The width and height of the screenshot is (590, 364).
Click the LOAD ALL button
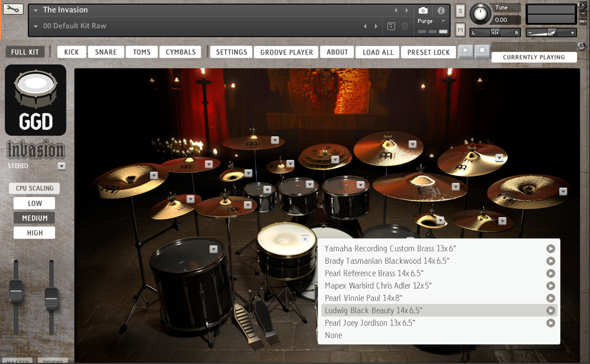point(378,53)
